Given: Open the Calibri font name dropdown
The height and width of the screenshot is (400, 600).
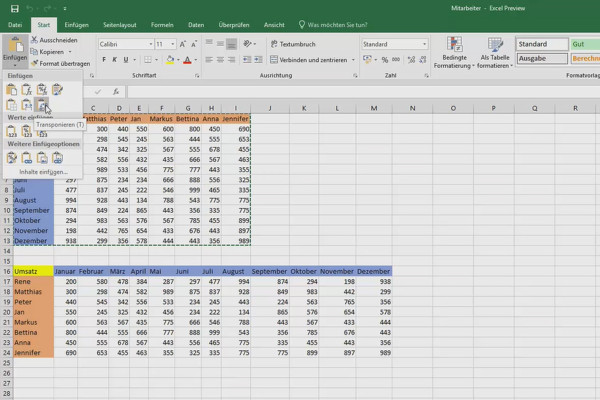Looking at the screenshot, I should (x=150, y=44).
